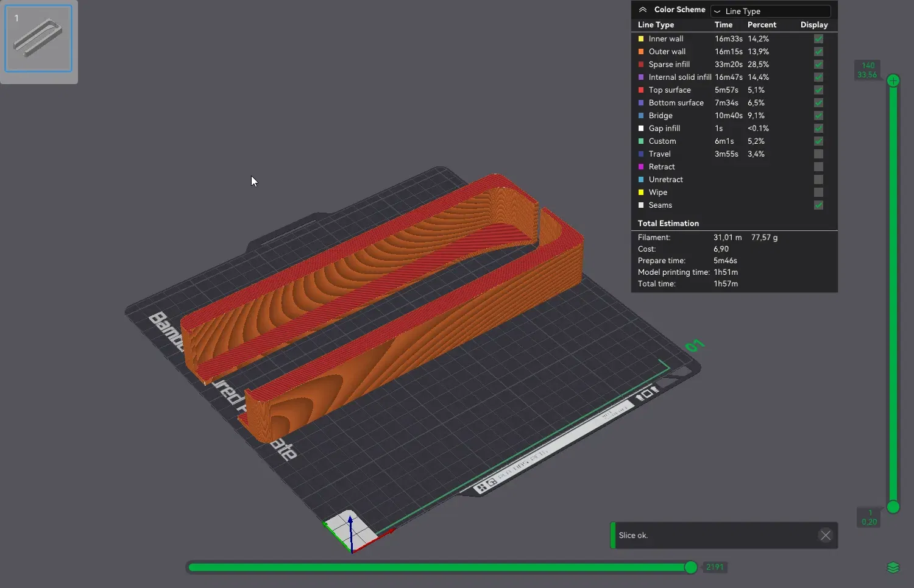Screen dimensions: 914x588
Task: Click the move count 2191 label
Action: [x=715, y=567]
